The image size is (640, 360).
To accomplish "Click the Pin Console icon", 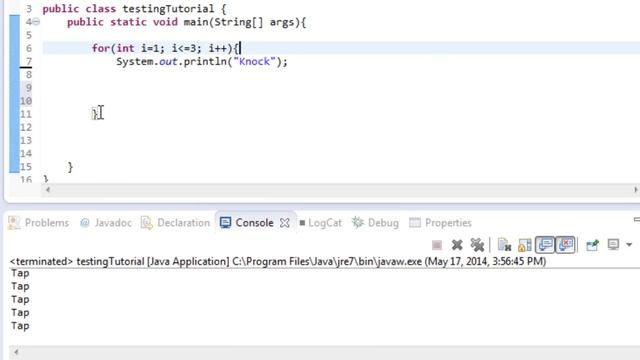I will (x=592, y=245).
